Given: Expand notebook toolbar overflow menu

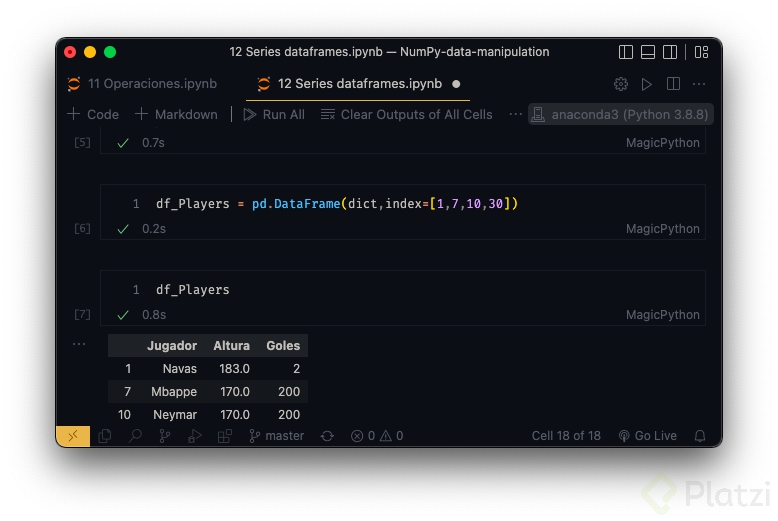Looking at the screenshot, I should 515,114.
